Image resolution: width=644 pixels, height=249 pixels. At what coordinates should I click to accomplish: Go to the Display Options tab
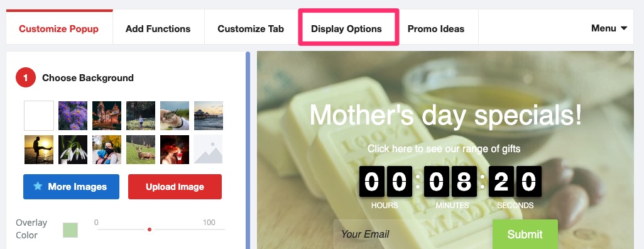(346, 29)
